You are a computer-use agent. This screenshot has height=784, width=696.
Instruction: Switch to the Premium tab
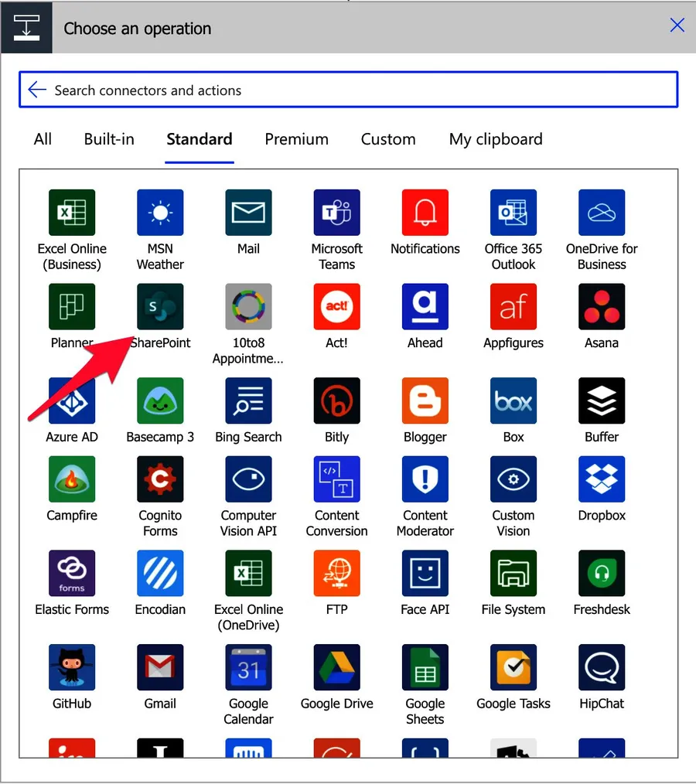[296, 139]
